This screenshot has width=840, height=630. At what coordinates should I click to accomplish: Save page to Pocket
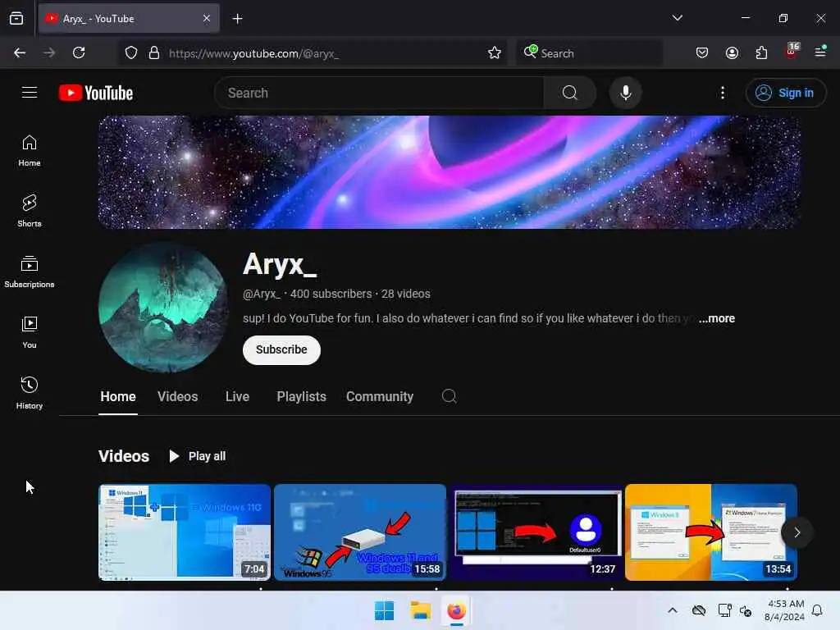702,52
